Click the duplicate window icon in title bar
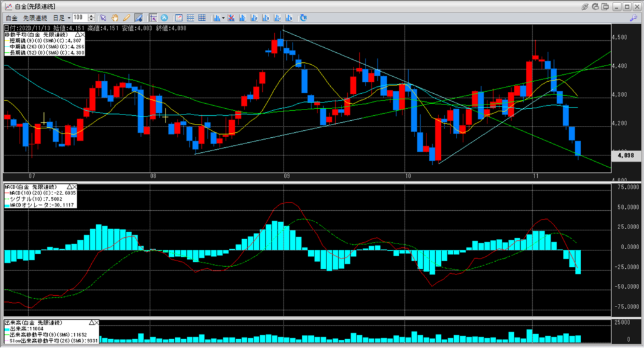The image size is (644, 348). pos(606,6)
